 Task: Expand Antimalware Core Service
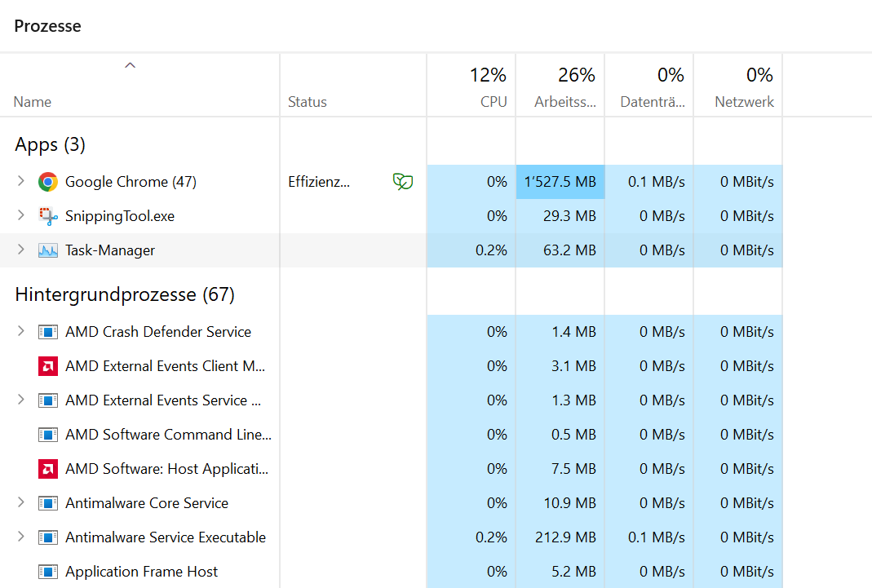tap(21, 502)
